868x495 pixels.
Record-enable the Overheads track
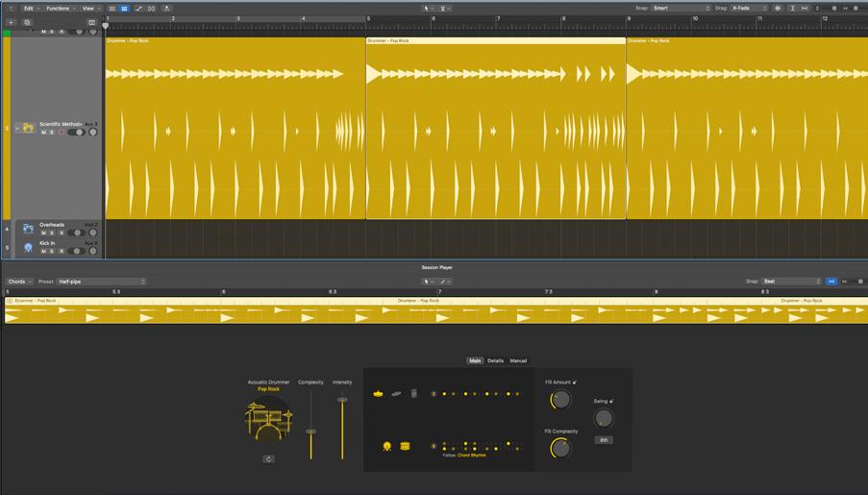(x=62, y=234)
